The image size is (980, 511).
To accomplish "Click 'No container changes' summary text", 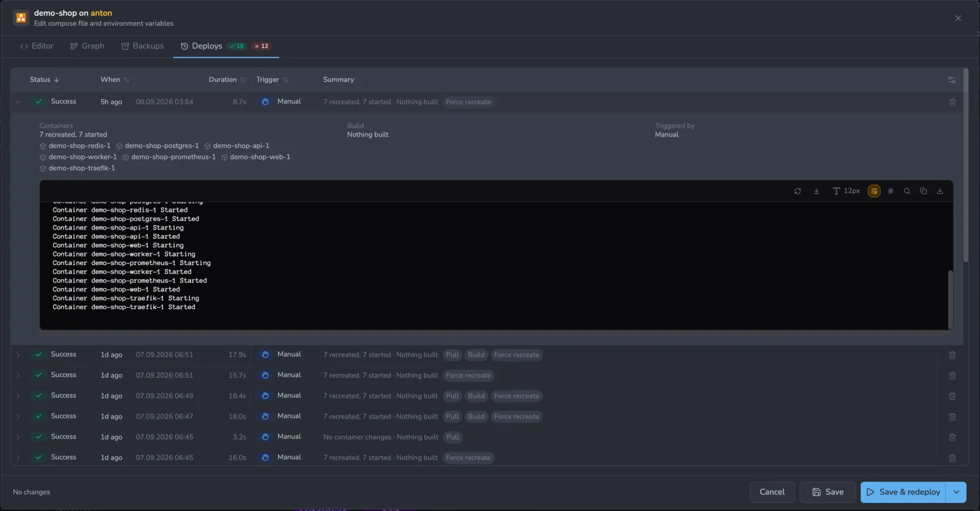I will pos(357,437).
